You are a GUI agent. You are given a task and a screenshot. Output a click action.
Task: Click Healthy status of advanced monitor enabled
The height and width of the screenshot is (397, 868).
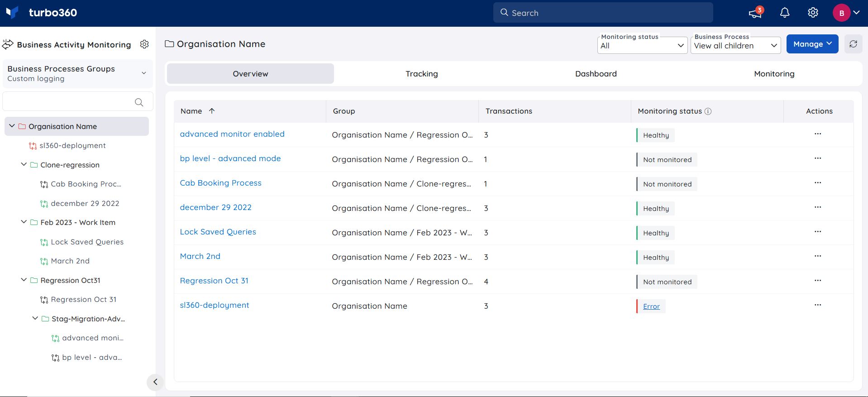656,135
